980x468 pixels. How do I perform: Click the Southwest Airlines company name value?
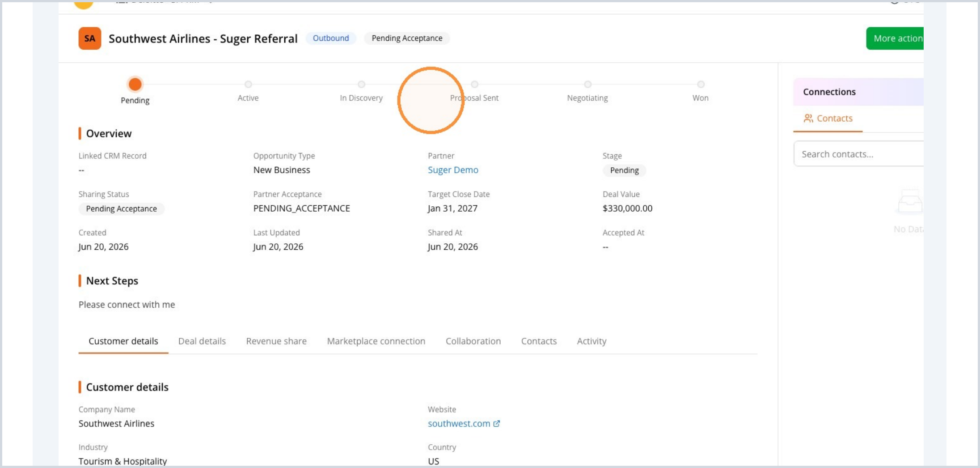click(x=116, y=423)
